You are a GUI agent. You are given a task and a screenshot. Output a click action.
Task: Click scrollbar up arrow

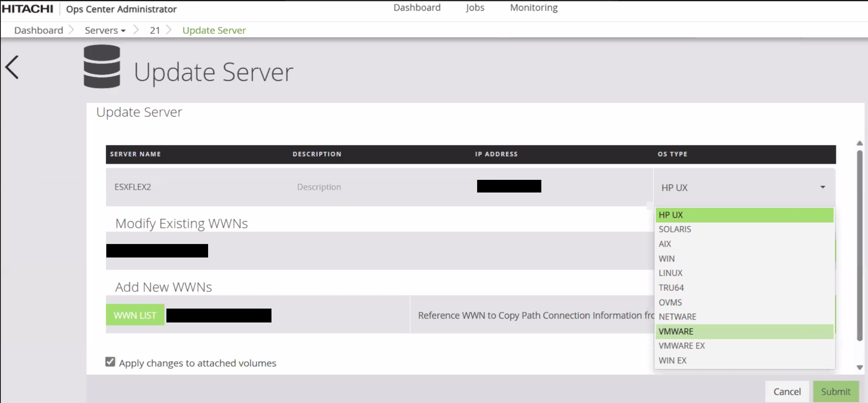pyautogui.click(x=859, y=143)
